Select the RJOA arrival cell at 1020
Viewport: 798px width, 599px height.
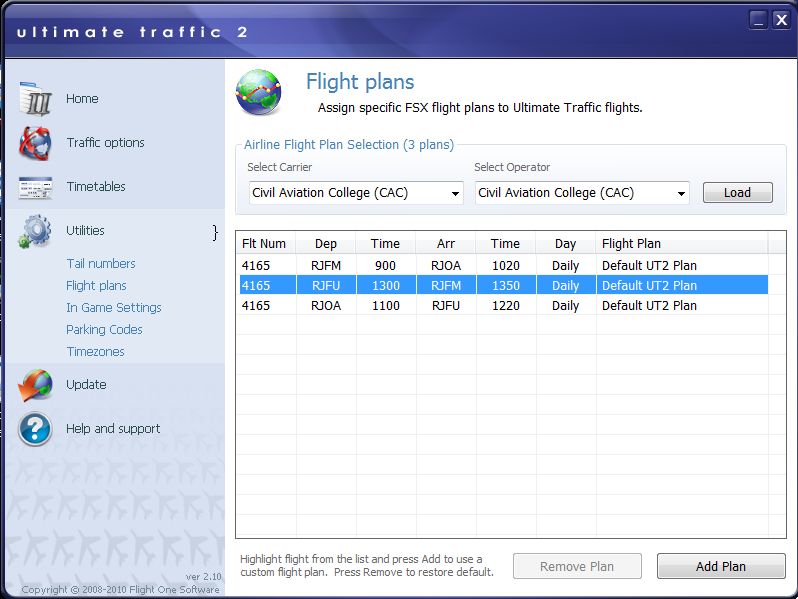click(446, 266)
